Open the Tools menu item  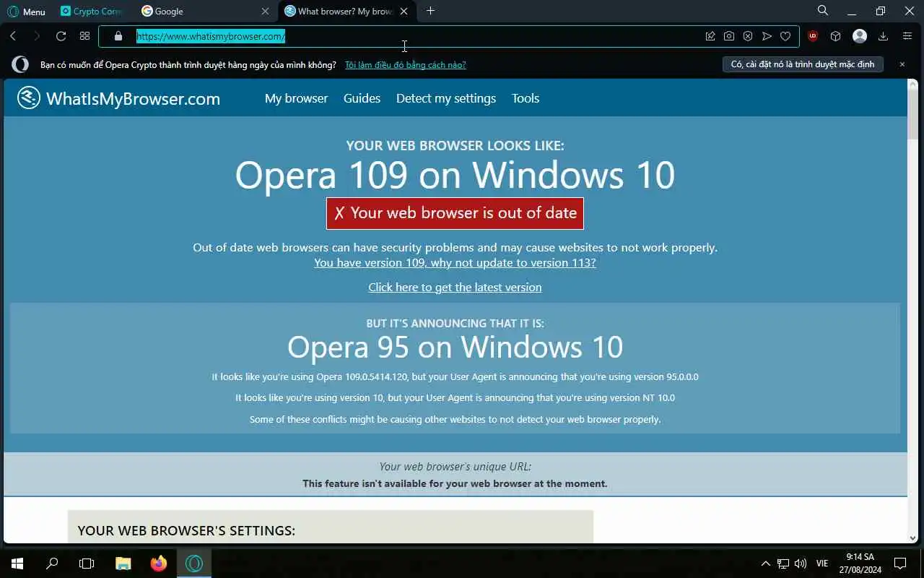tap(526, 98)
